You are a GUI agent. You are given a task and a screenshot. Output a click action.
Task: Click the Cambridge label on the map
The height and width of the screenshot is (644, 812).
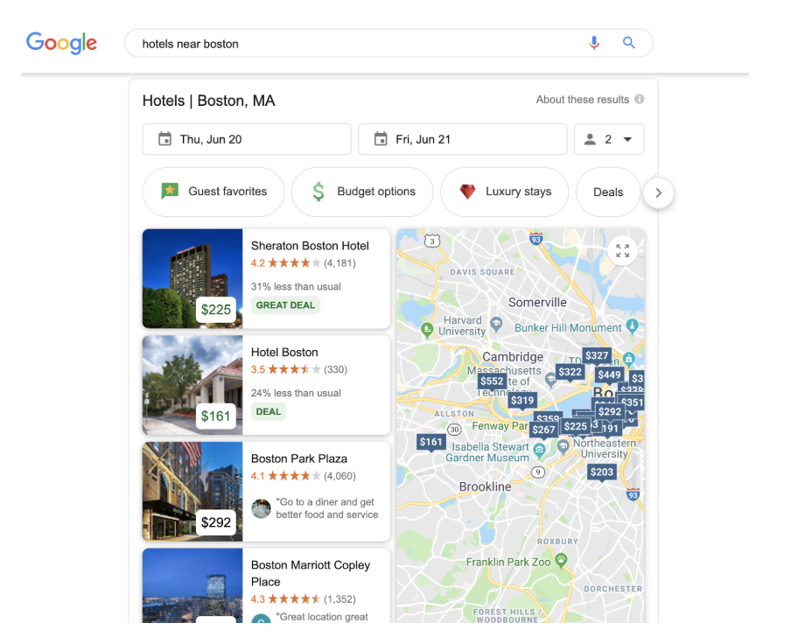point(513,357)
